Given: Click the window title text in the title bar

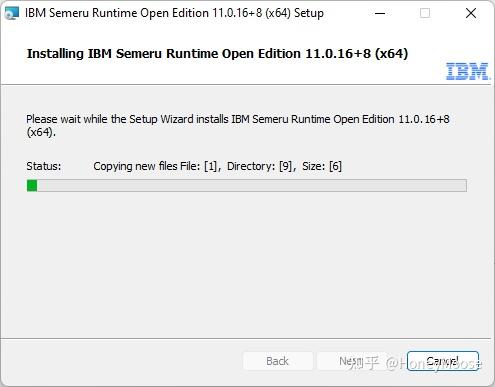Looking at the screenshot, I should point(174,13).
